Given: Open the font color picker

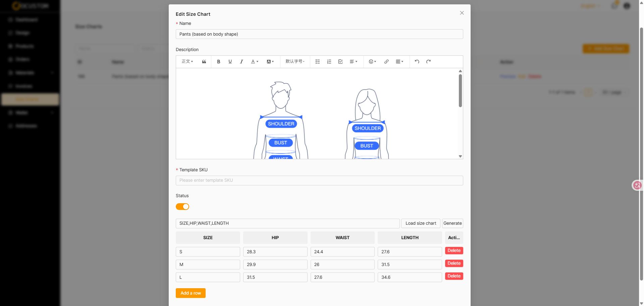Looking at the screenshot, I should (x=255, y=62).
